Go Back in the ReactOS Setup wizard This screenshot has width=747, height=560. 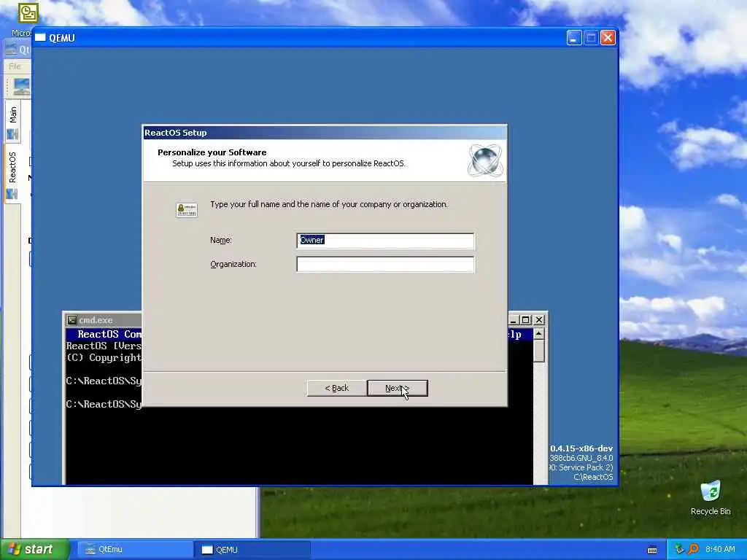[337, 388]
